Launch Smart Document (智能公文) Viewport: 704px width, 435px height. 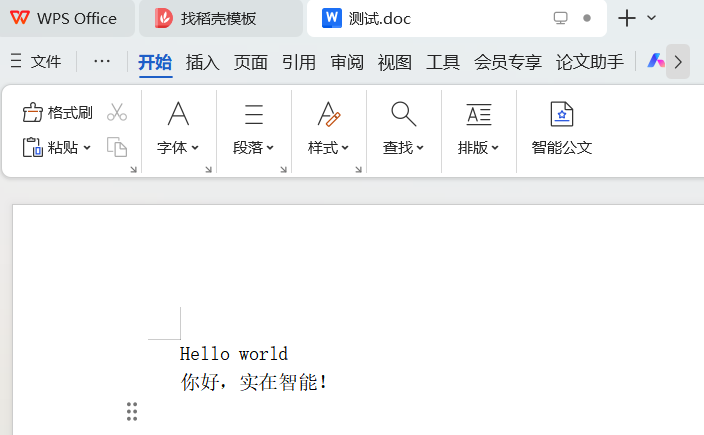point(562,129)
